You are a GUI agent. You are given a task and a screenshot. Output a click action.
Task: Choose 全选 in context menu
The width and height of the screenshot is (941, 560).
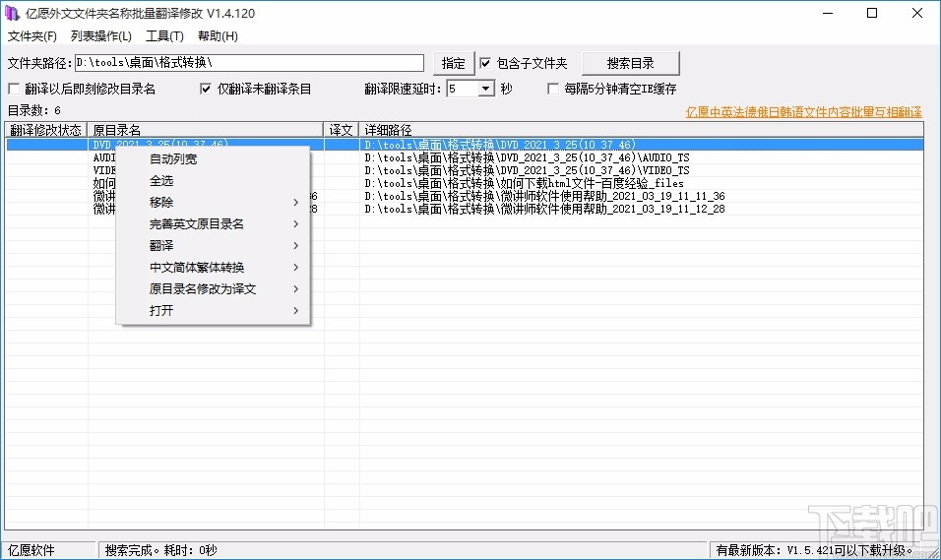coord(213,181)
